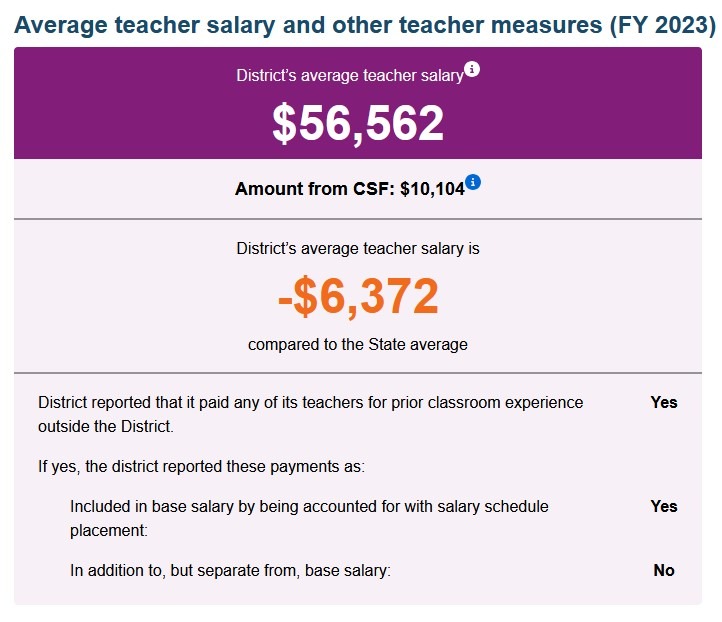
Task: Click the '(FY 2023)' fiscal year text
Action: (662, 26)
